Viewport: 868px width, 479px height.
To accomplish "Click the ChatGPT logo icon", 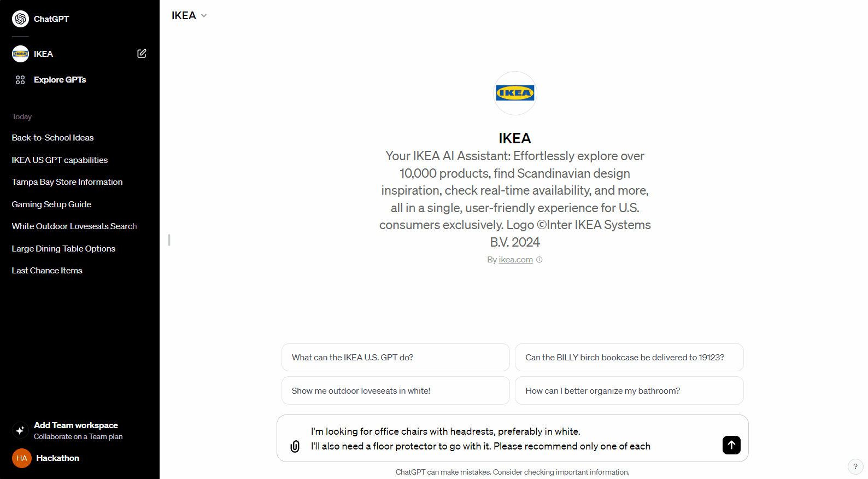I will pyautogui.click(x=20, y=19).
